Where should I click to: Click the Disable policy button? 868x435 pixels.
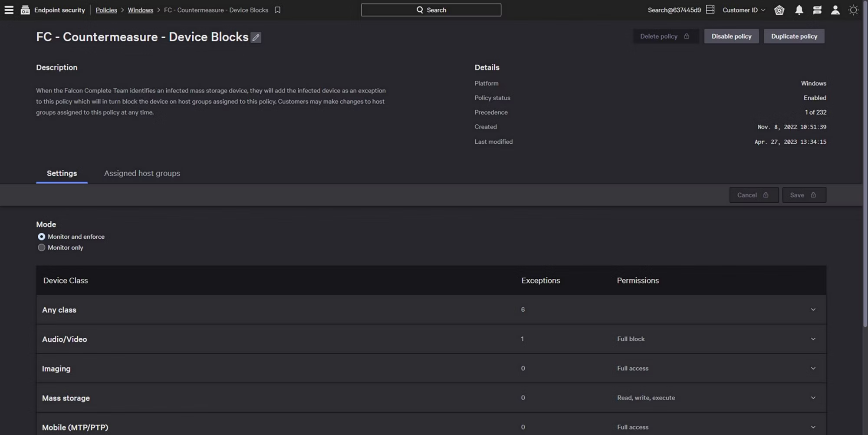pyautogui.click(x=731, y=36)
